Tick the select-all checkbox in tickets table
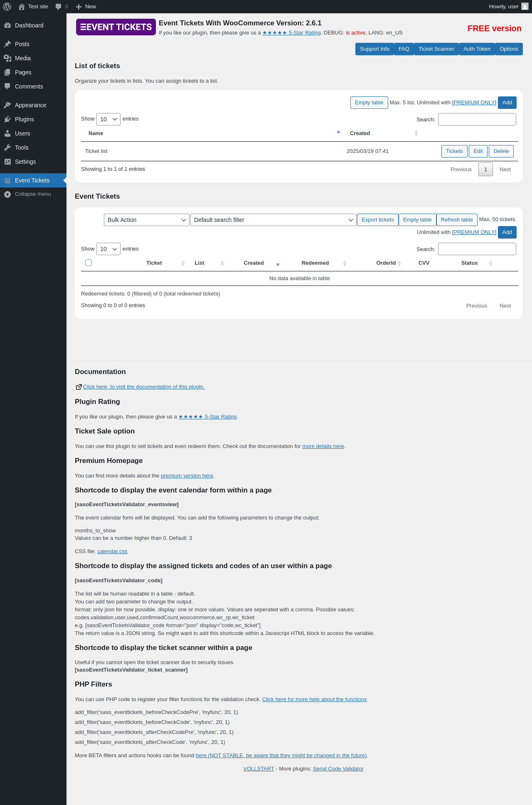The image size is (532, 805). [89, 263]
